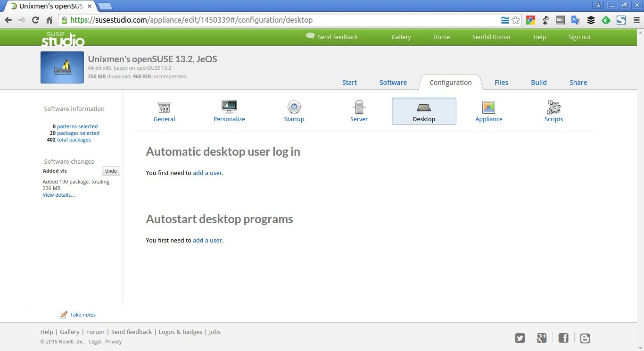The image size is (644, 351).
Task: Open the footer Legal link
Action: click(x=95, y=342)
